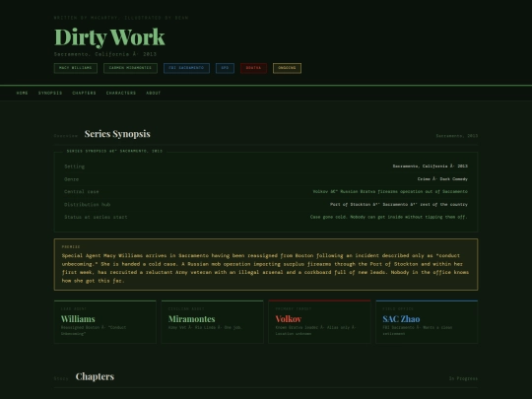Select the SPD tag
Viewport: 532px width, 399px height.
coord(225,68)
